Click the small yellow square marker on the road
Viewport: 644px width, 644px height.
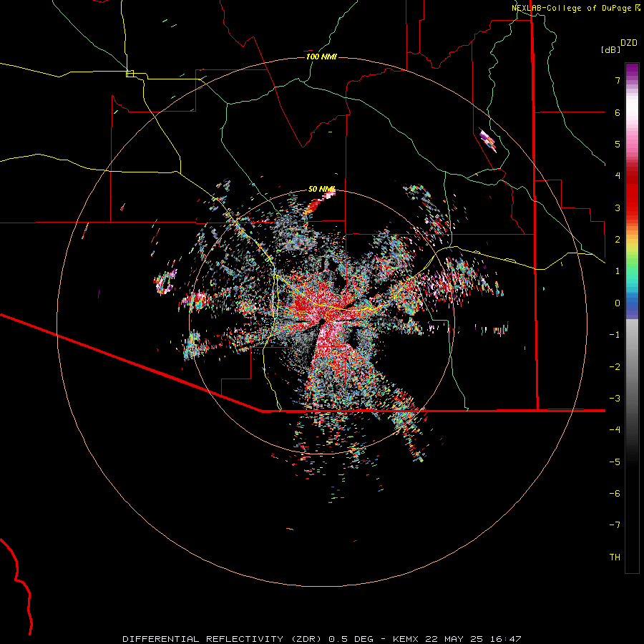tap(130, 74)
